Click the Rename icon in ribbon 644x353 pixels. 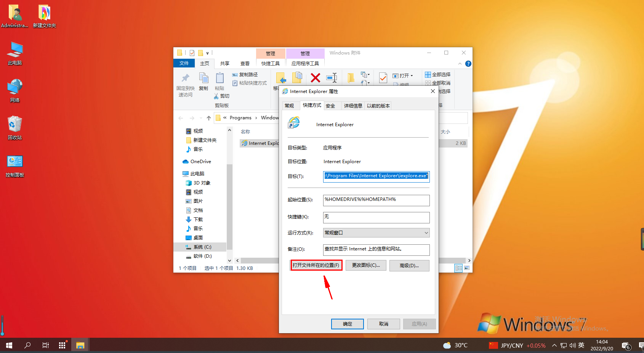tap(332, 78)
